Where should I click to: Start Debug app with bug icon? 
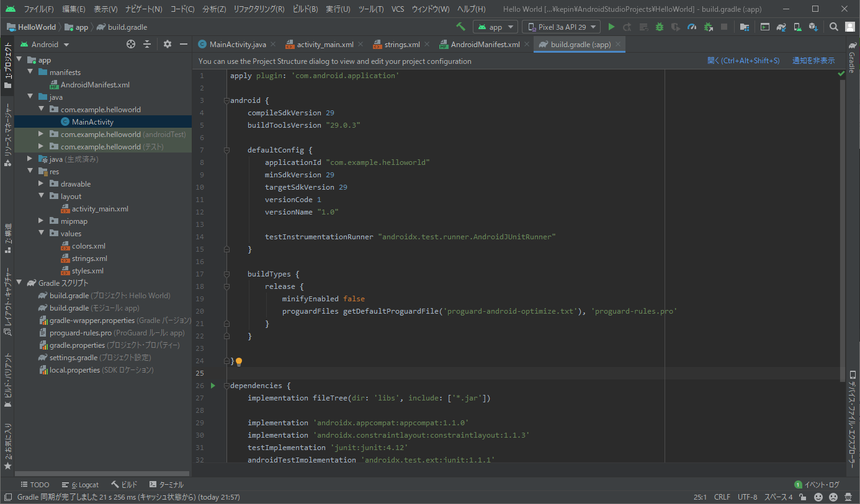pos(660,27)
